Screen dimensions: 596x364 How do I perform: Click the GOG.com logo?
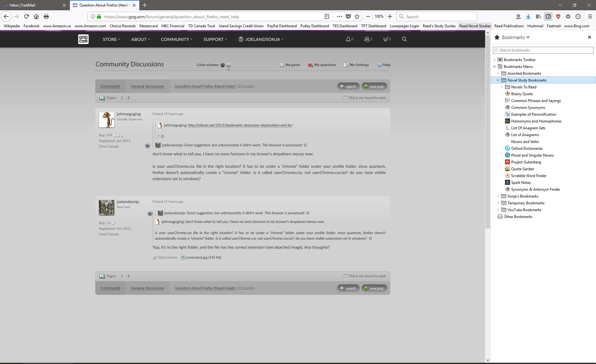83,39
